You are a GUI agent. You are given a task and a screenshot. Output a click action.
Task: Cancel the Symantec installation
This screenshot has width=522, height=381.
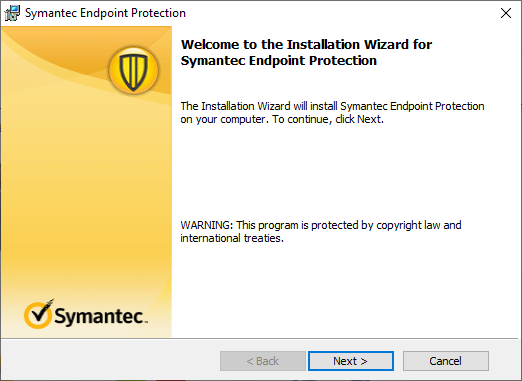click(446, 361)
